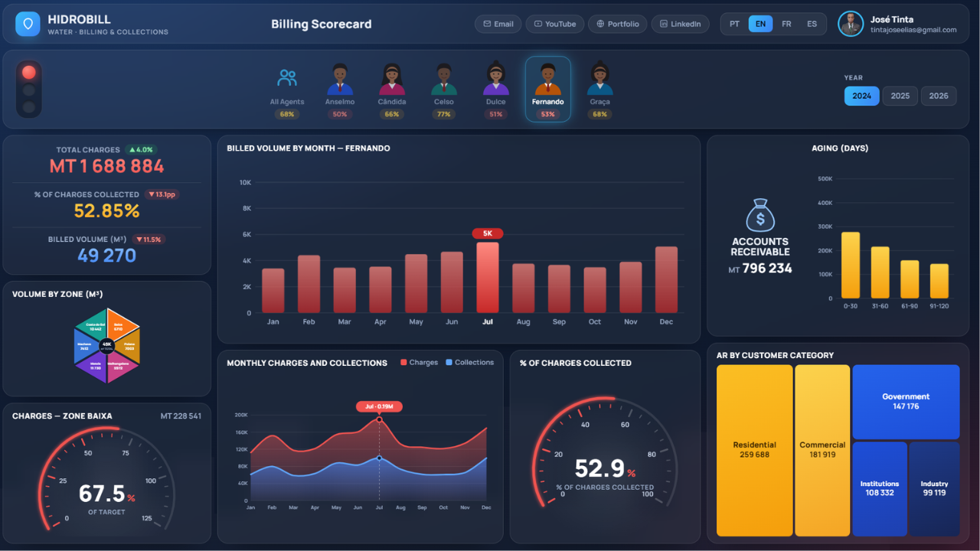
Task: Open the LinkedIn link button
Action: [x=681, y=24]
